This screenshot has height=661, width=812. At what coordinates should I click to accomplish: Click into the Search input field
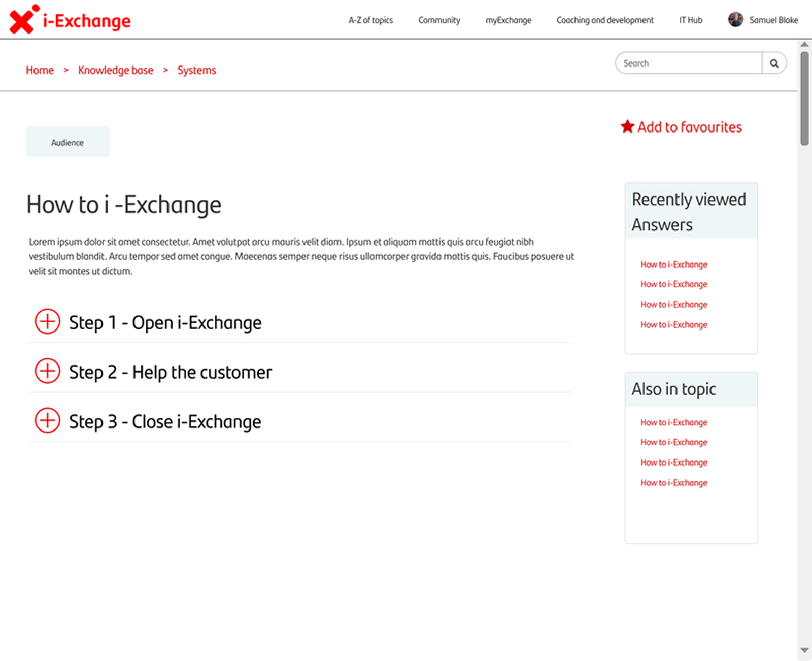(689, 63)
